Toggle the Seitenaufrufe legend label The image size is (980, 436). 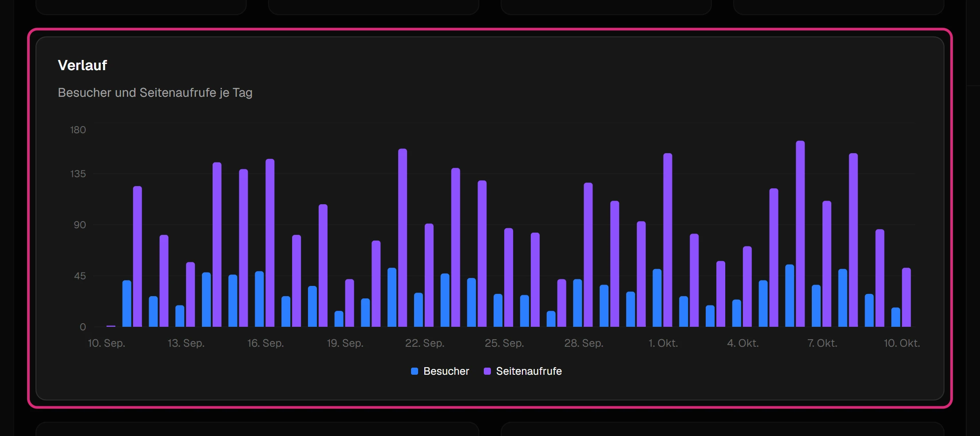click(x=529, y=371)
